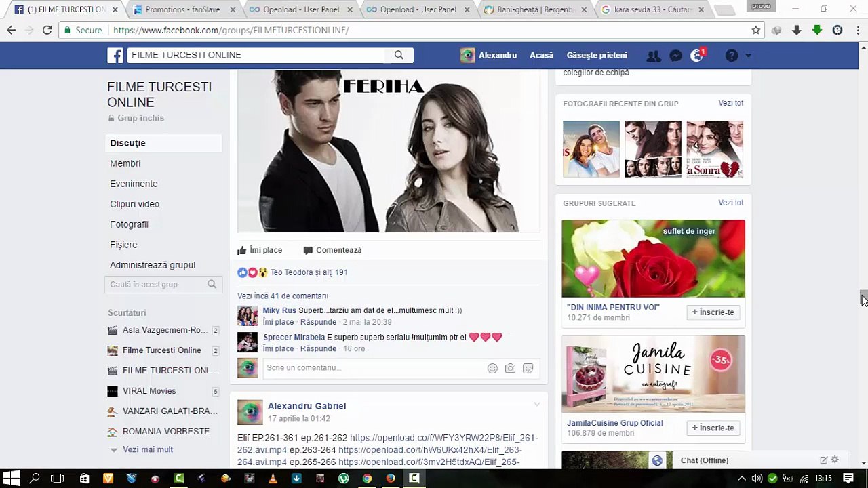This screenshot has width=868, height=488.
Task: Bookmark this page with star icon
Action: (755, 30)
